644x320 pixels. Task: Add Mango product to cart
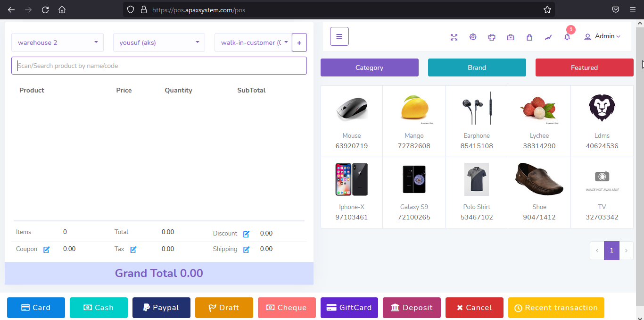click(x=414, y=121)
